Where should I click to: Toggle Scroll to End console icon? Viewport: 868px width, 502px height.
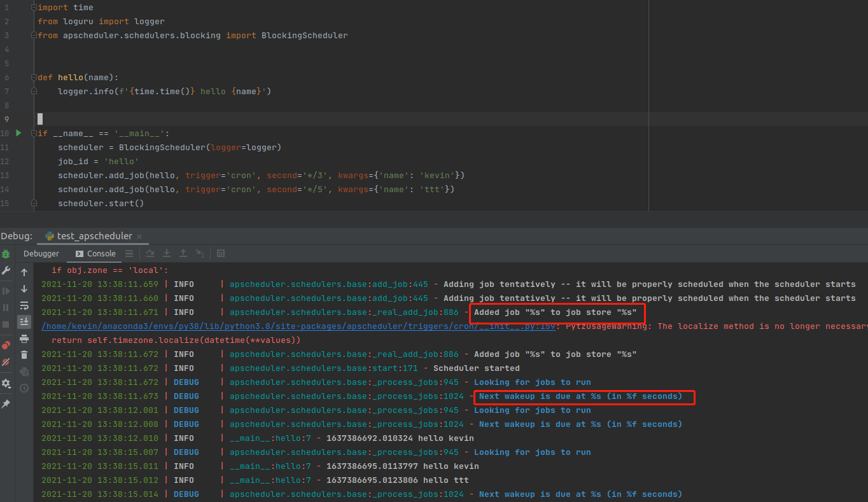point(24,321)
